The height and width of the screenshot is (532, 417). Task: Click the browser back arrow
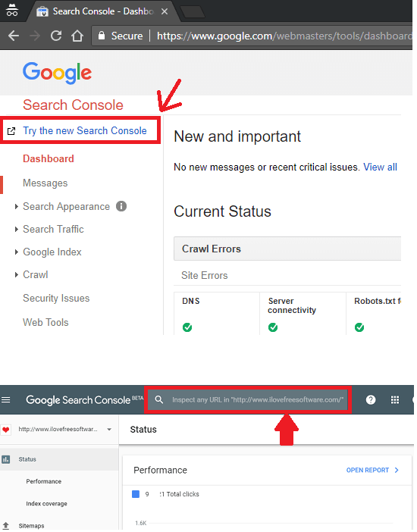pyautogui.click(x=14, y=36)
